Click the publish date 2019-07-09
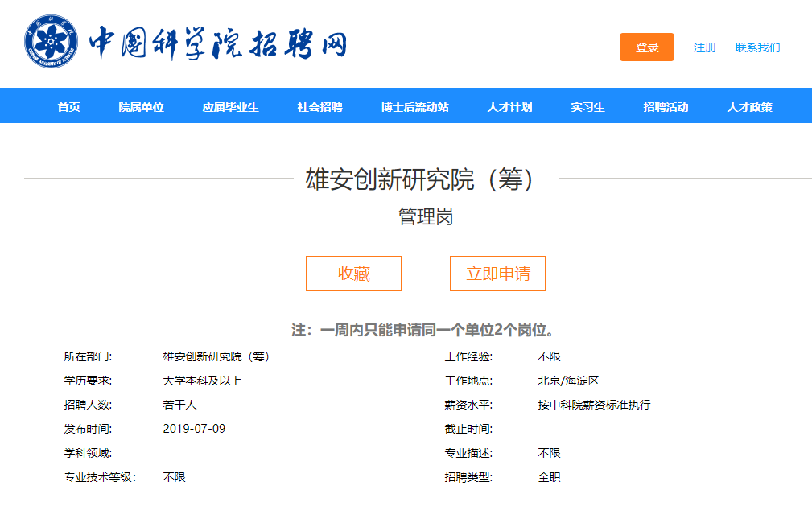This screenshot has height=523, width=812. click(x=194, y=429)
